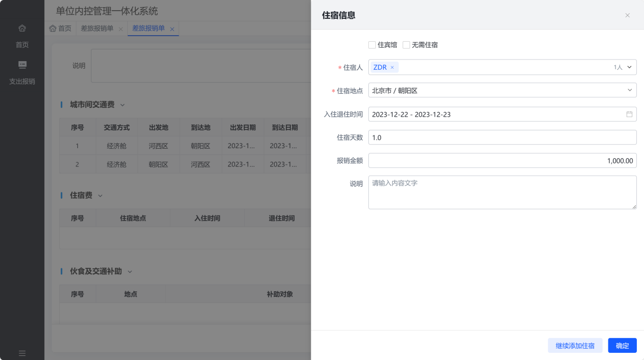Check the 无需住宿 checkbox
This screenshot has width=644, height=360.
click(x=406, y=45)
